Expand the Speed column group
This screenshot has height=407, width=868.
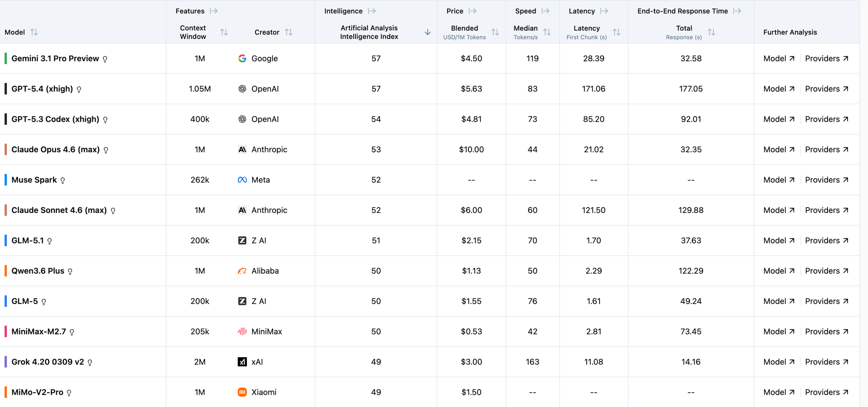(546, 11)
